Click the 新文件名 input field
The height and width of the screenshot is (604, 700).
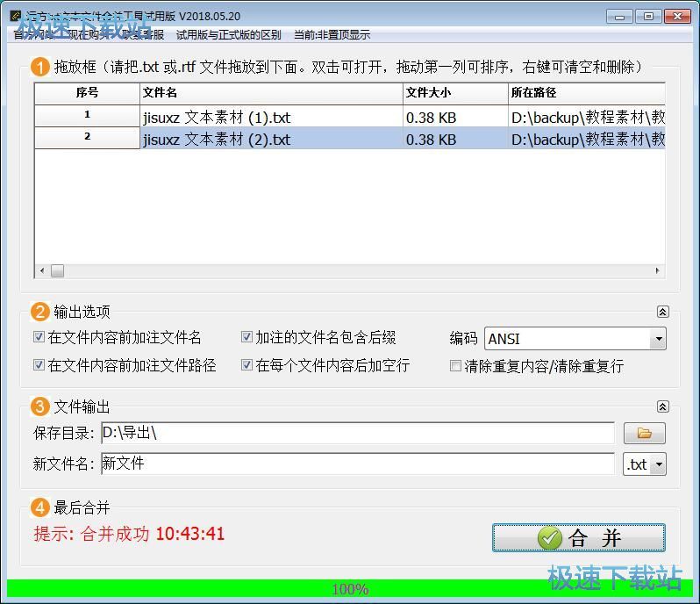tap(358, 464)
